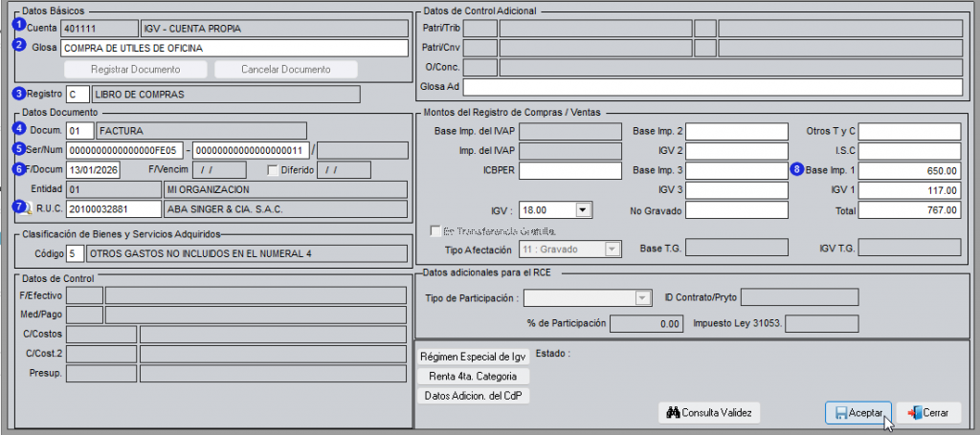Click the Cuenta field 401111
Screen dimensions: 980x435
point(99,29)
